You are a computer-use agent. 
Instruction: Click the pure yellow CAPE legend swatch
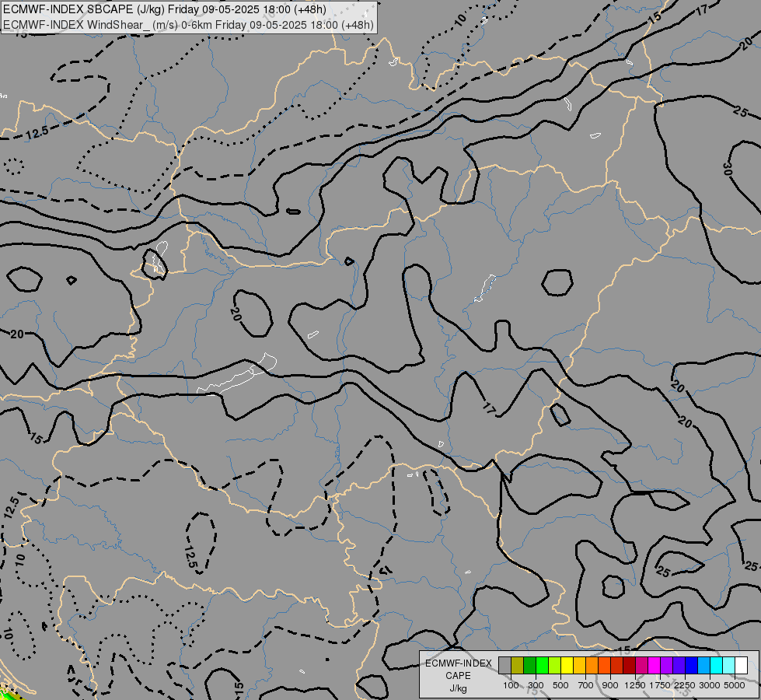pyautogui.click(x=567, y=666)
